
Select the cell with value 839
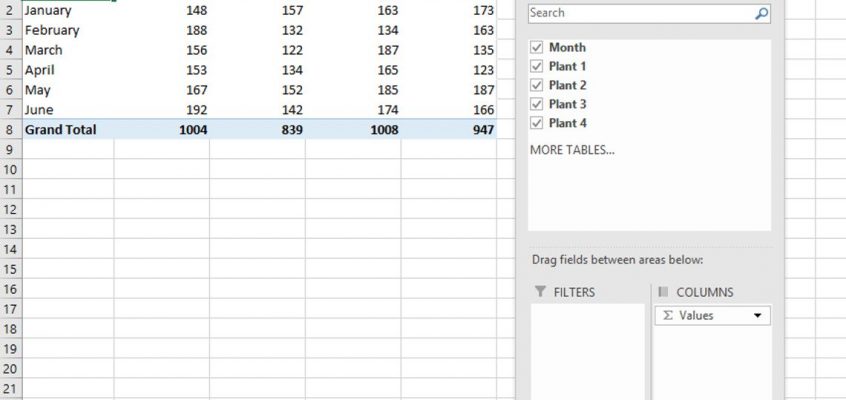coord(257,130)
